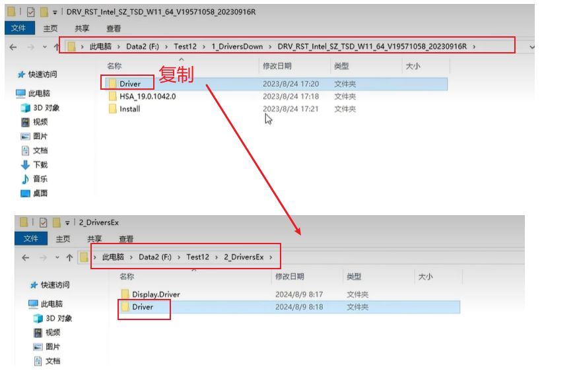Open the 主页 tab in the 2_DriversEx window
Viewport: 575px width, 392px height.
click(63, 239)
